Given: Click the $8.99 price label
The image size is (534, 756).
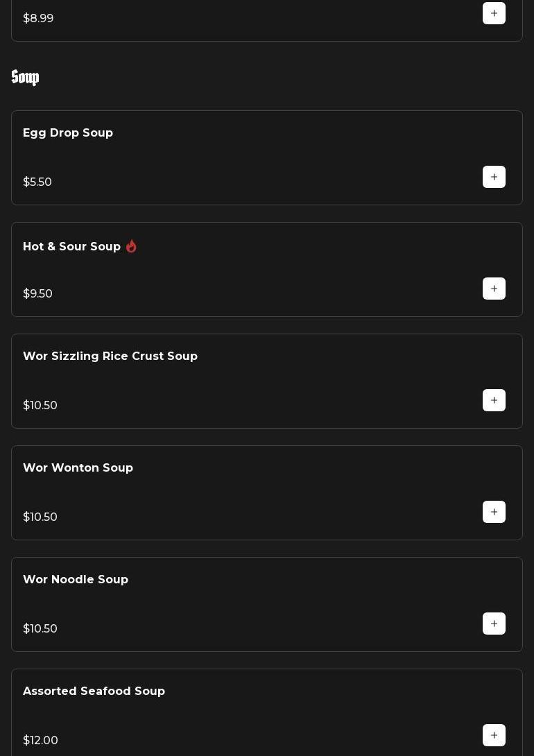Looking at the screenshot, I should (x=38, y=18).
